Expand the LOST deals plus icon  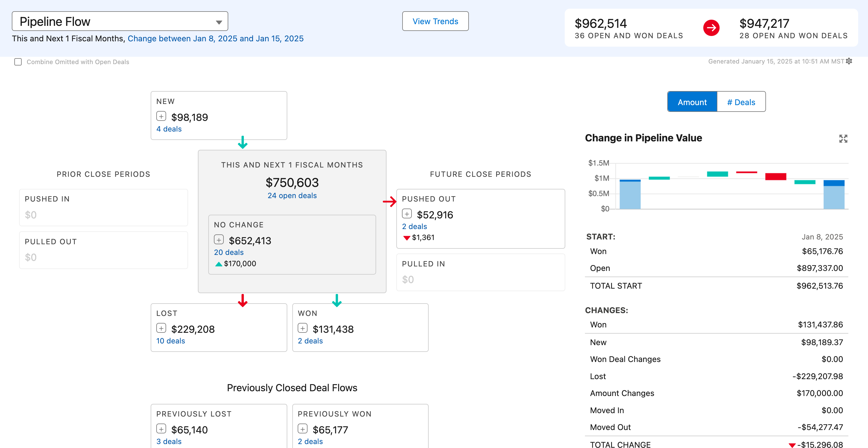[161, 328]
